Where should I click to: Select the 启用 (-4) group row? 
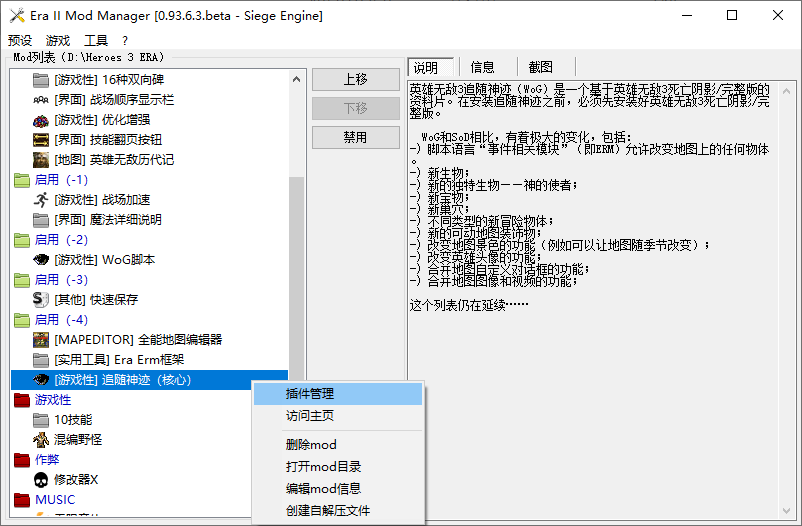pos(61,320)
